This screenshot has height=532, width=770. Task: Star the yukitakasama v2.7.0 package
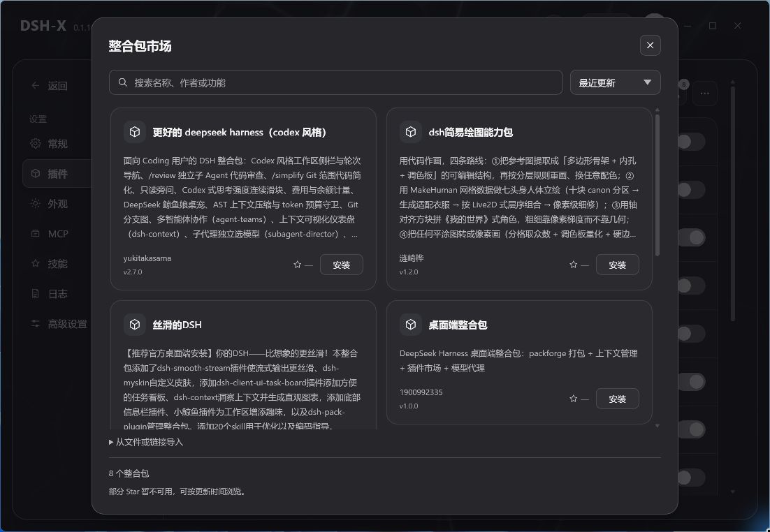click(x=297, y=265)
